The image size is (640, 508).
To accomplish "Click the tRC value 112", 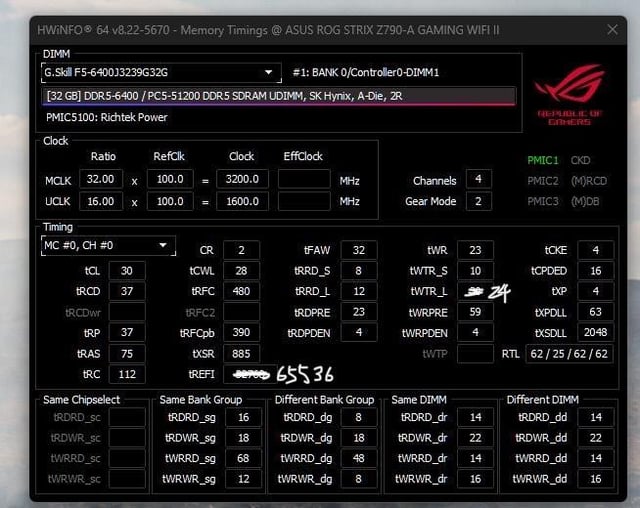I will coord(127,374).
